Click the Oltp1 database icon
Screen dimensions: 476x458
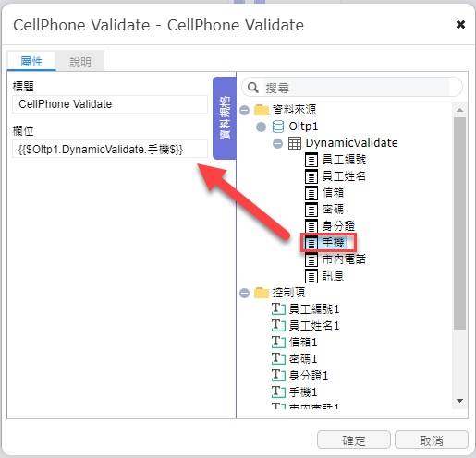tap(278, 127)
